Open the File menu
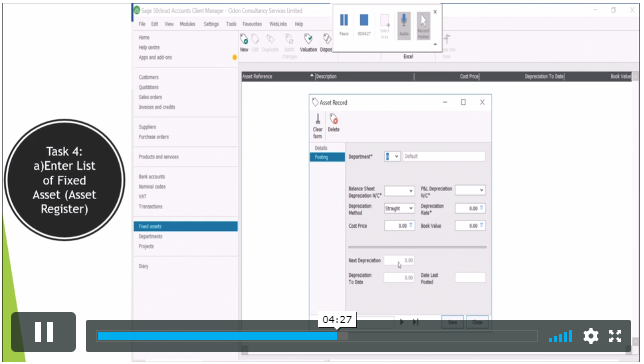The image size is (644, 364). (142, 24)
